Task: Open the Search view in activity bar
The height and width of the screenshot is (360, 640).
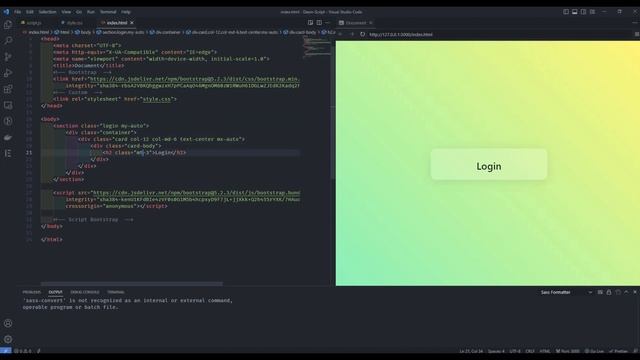Action: [x=8, y=40]
